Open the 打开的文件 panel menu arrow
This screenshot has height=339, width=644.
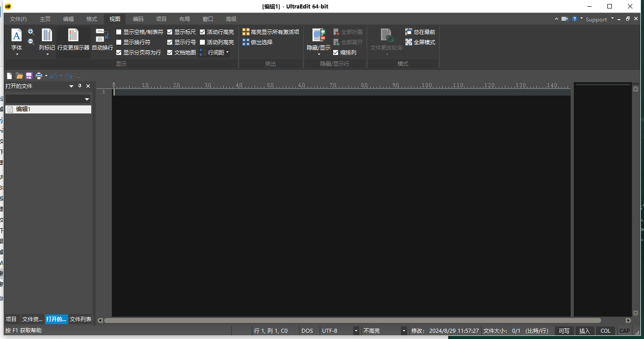pos(71,86)
